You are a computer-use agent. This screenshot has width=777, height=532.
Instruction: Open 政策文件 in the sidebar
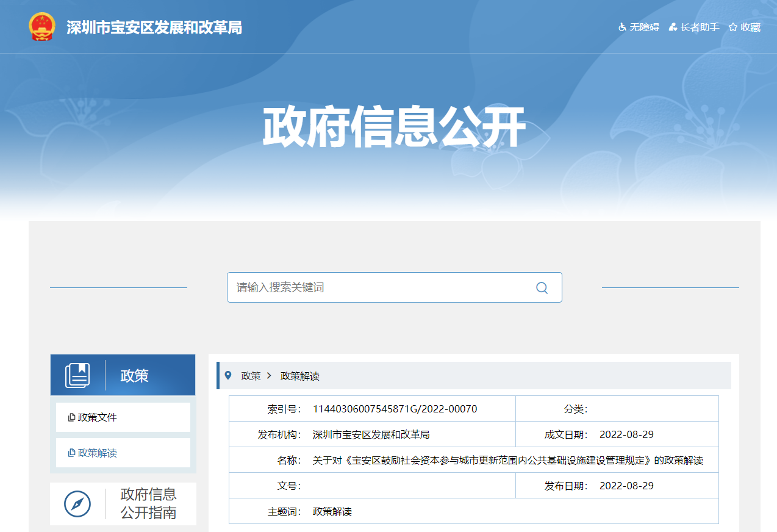tap(97, 417)
